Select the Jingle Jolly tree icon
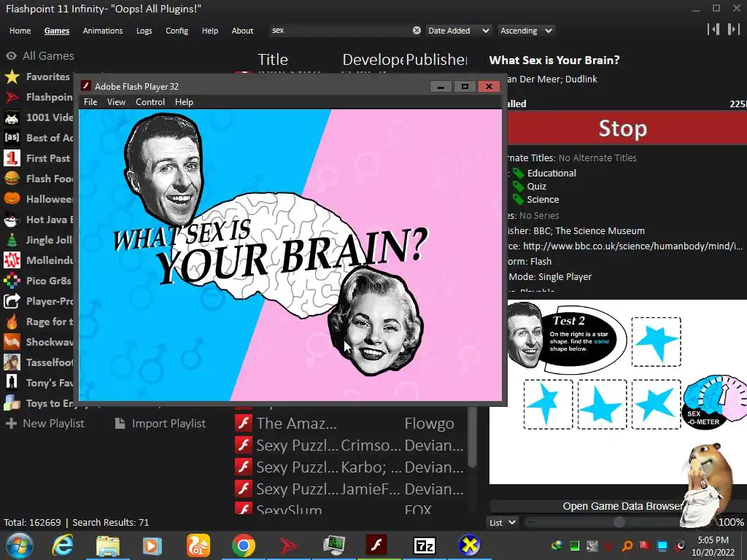Image resolution: width=747 pixels, height=560 pixels. [12, 240]
